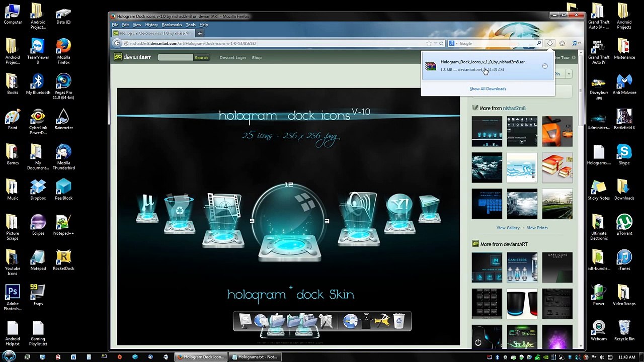Click Firefox downloads arrow toolbar button
Viewport: 644px width, 362px height.
(550, 43)
